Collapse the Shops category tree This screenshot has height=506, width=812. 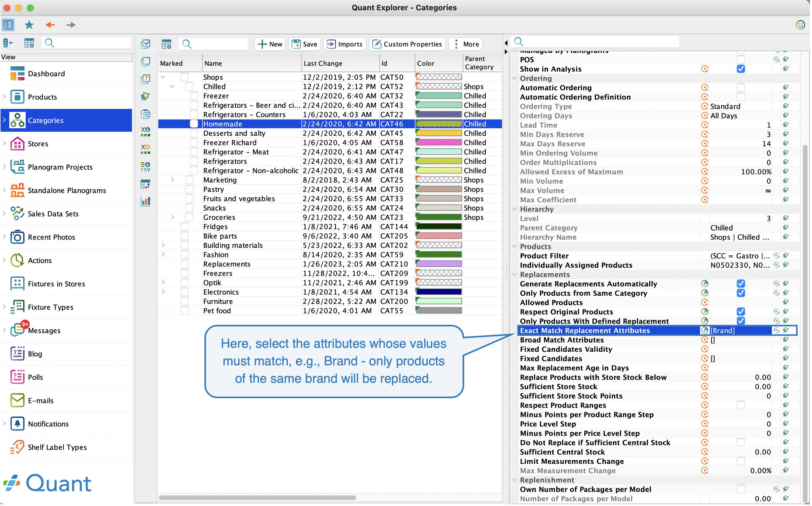click(x=163, y=77)
